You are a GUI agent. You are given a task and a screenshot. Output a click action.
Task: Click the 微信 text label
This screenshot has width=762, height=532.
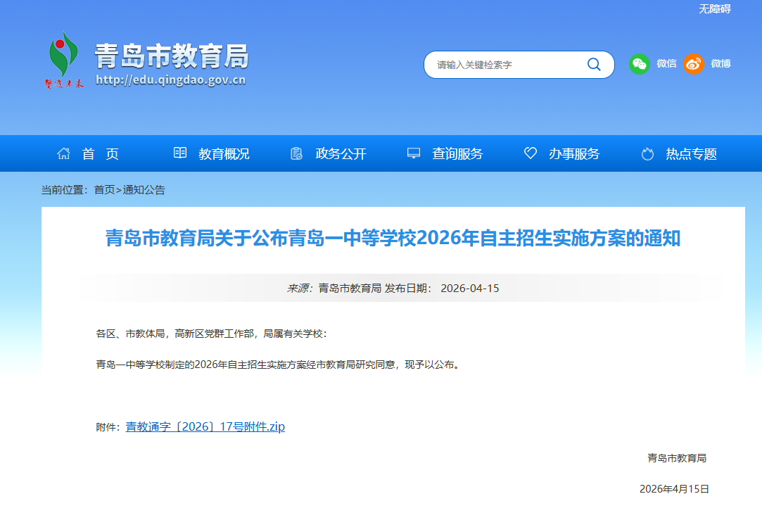pos(666,64)
